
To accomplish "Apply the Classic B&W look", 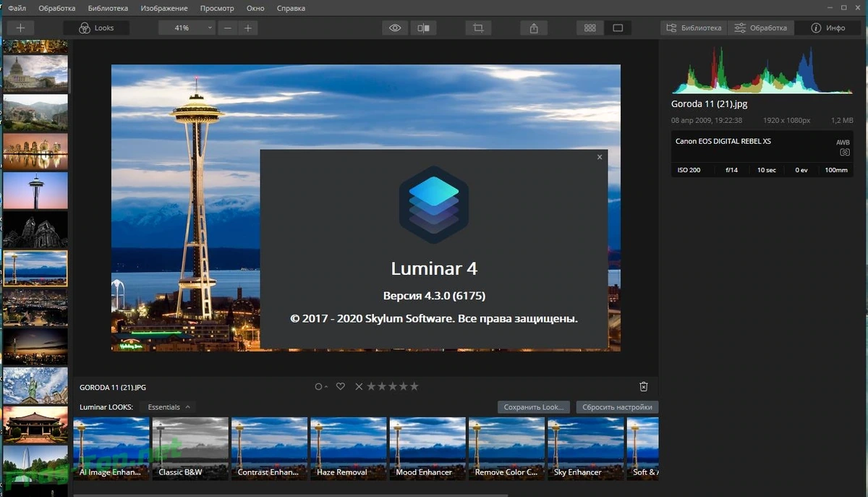I will point(190,449).
